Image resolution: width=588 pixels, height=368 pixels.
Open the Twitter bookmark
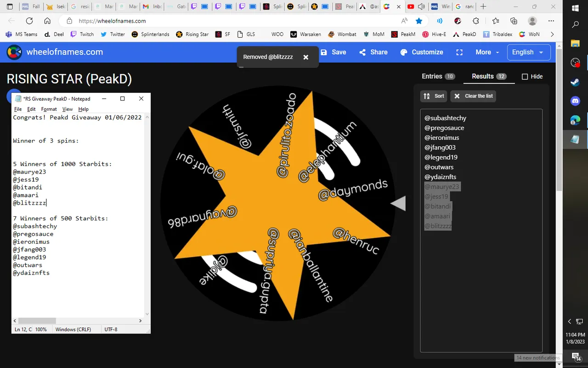pos(113,34)
